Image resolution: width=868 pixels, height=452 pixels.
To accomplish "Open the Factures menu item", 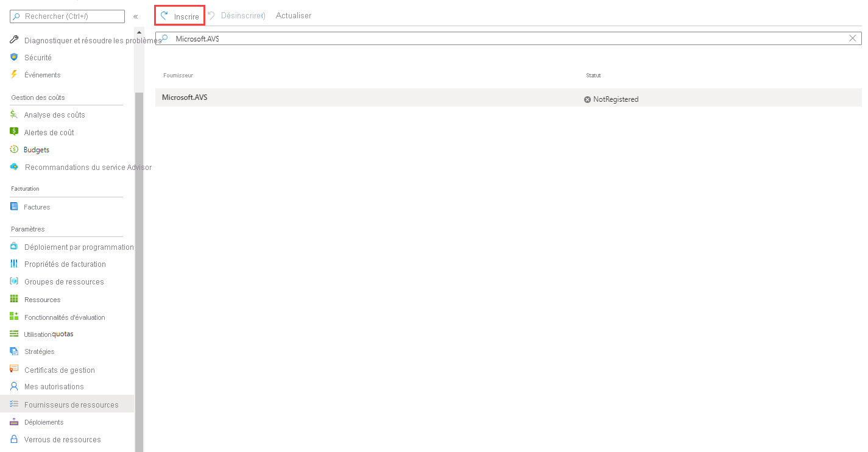I will [37, 207].
